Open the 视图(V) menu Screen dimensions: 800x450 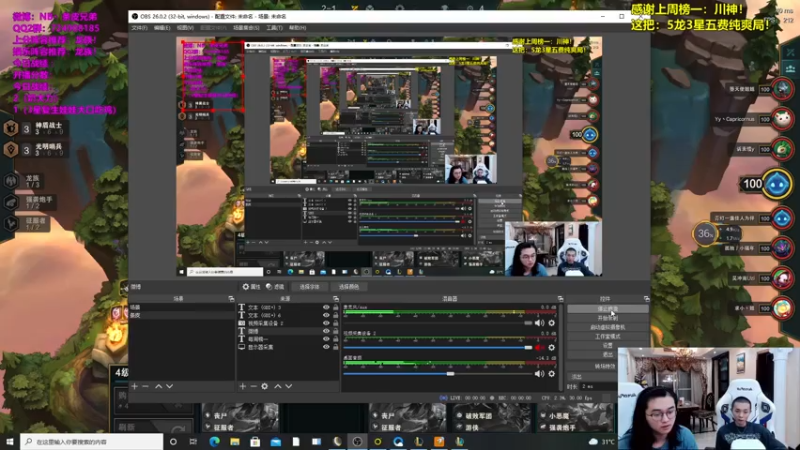tap(185, 28)
